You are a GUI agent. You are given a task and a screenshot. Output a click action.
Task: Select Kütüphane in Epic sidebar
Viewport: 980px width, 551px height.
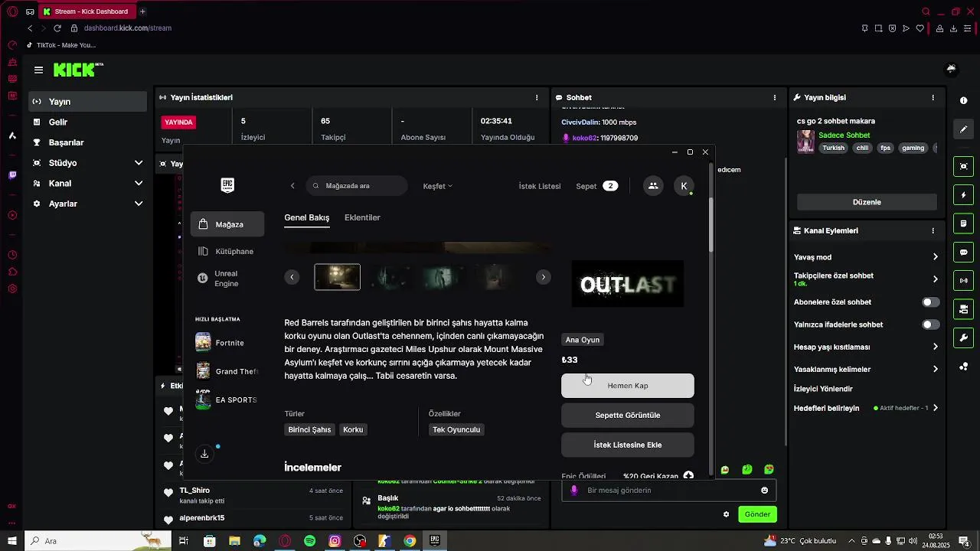click(227, 251)
